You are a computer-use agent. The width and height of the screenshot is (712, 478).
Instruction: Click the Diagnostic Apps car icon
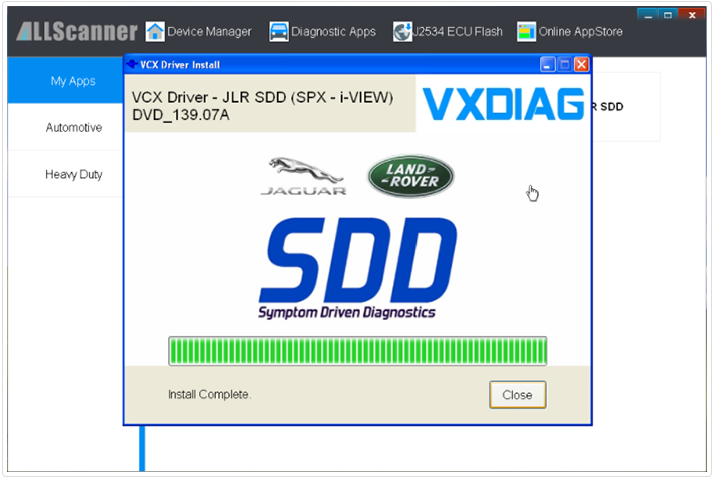[x=278, y=32]
